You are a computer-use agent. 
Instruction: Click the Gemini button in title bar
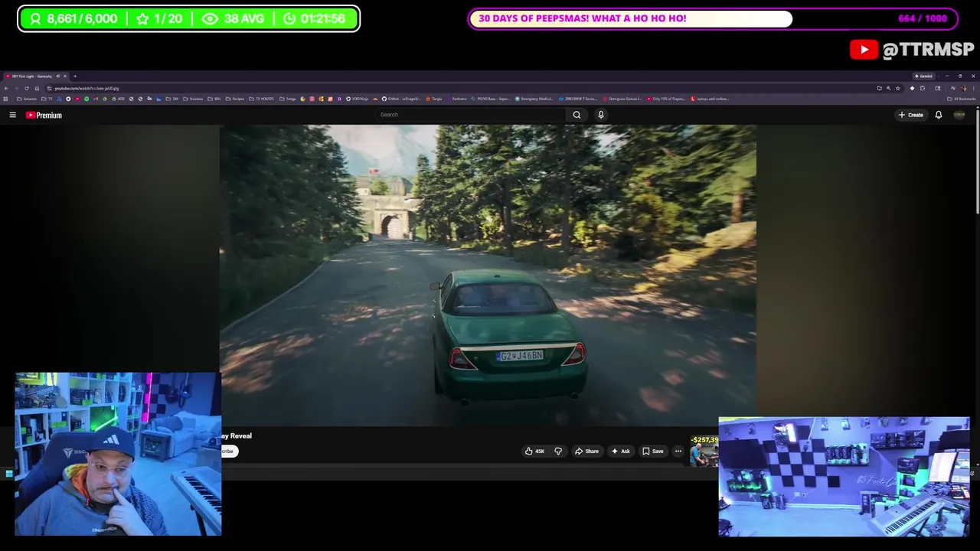point(923,76)
